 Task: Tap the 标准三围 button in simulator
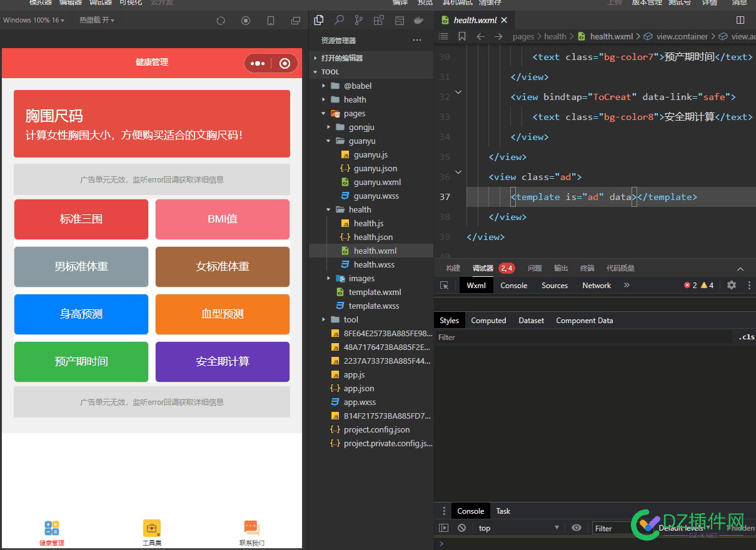[x=81, y=219]
